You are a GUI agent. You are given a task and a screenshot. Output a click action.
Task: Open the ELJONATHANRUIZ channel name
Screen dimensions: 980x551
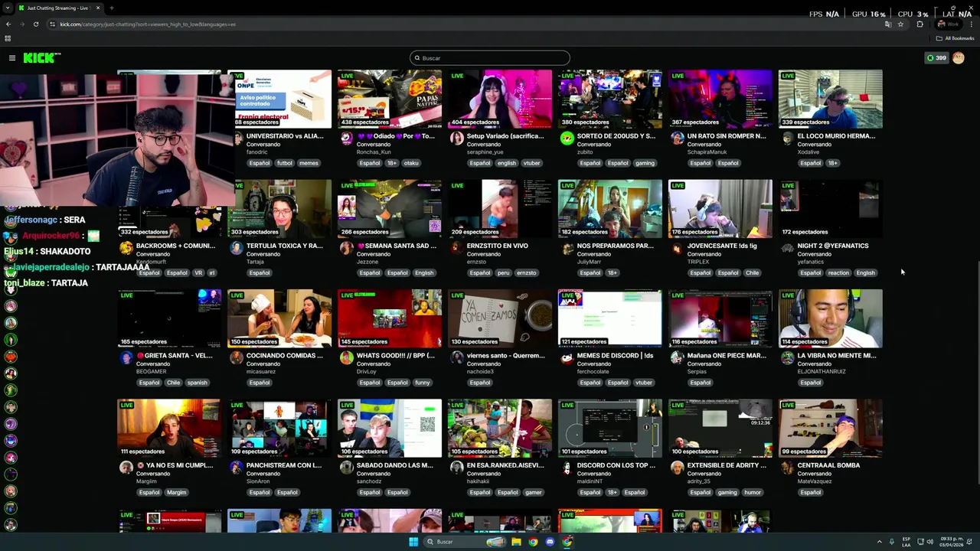(x=822, y=371)
